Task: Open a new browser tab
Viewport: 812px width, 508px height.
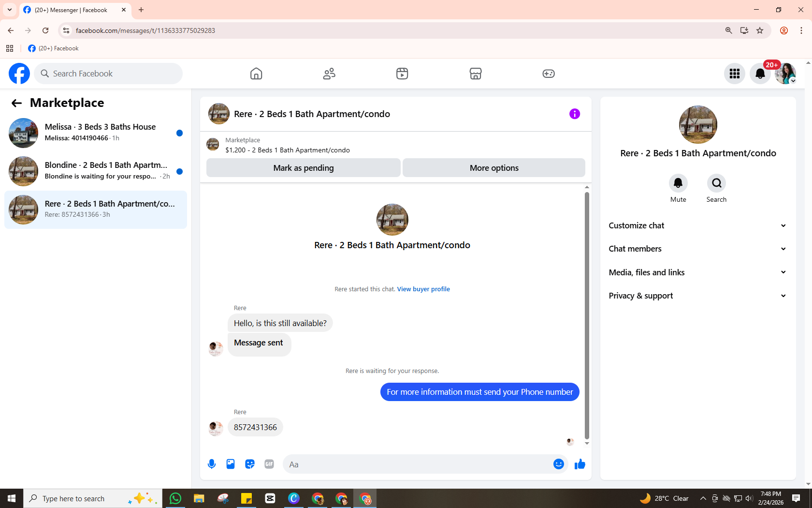Action: pos(141,10)
